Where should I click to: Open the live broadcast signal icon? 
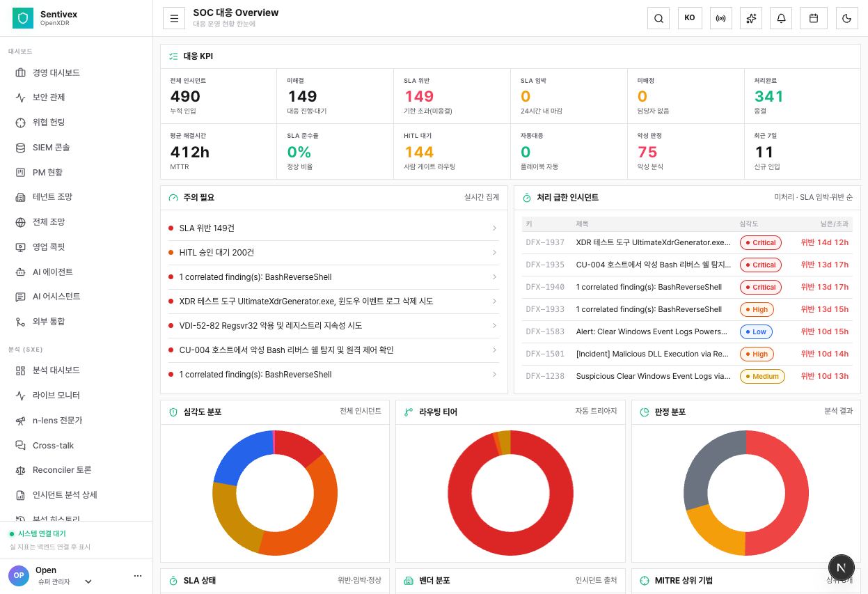point(721,18)
